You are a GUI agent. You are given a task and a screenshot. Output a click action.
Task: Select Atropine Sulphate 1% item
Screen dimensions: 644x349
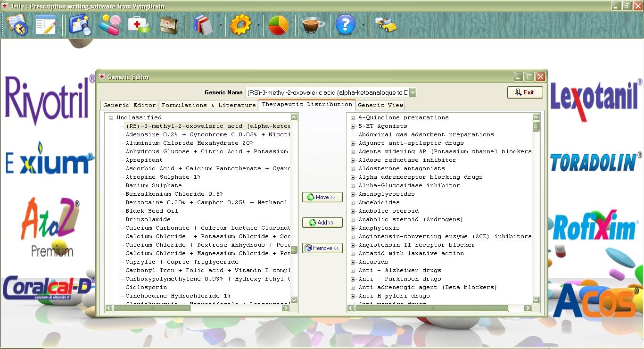pos(163,177)
